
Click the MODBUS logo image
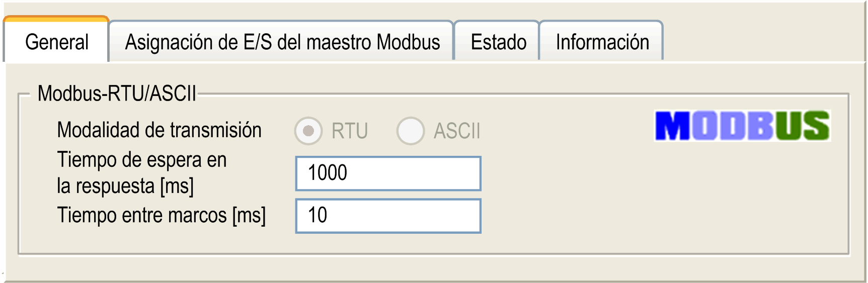click(x=742, y=126)
